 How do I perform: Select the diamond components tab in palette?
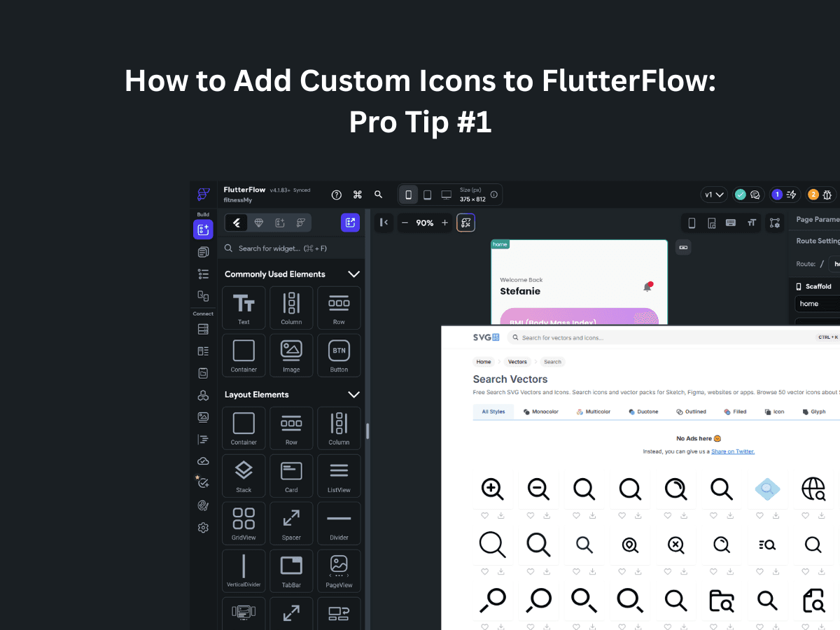258,223
